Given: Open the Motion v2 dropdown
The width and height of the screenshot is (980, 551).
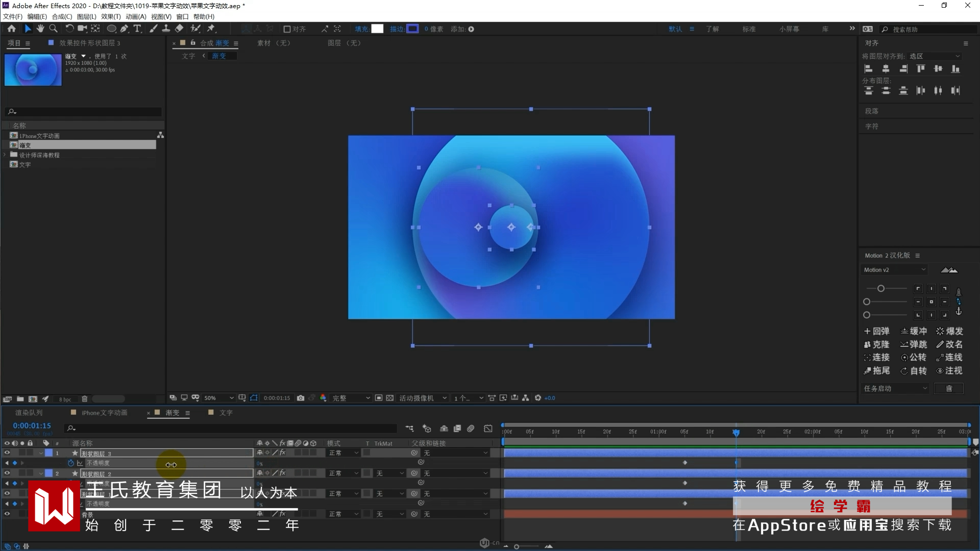Looking at the screenshot, I should point(894,270).
